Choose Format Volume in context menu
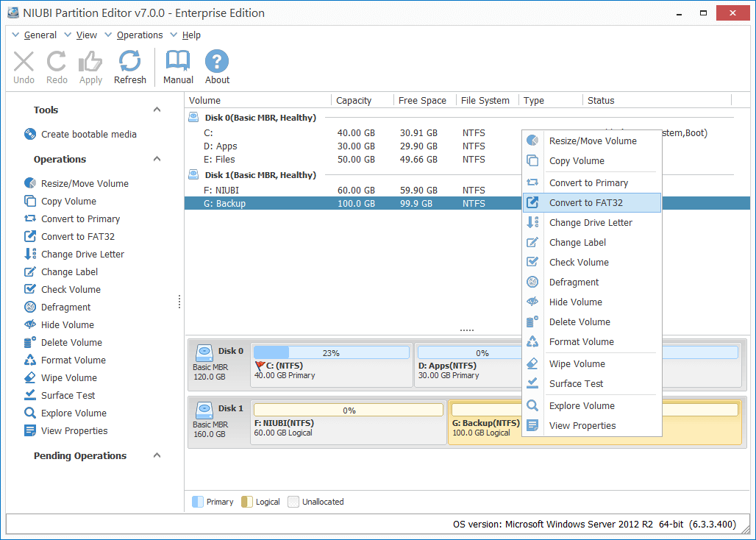The image size is (756, 540). tap(592, 341)
